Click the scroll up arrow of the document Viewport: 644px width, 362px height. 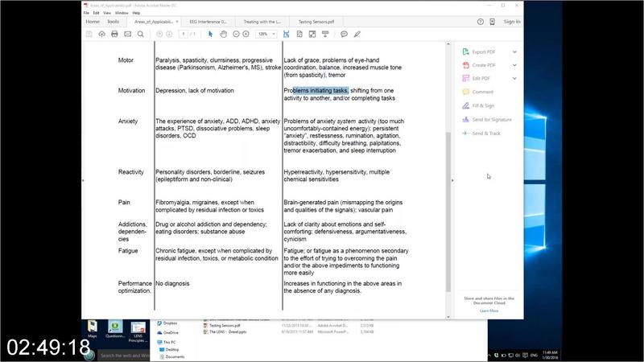pos(448,44)
